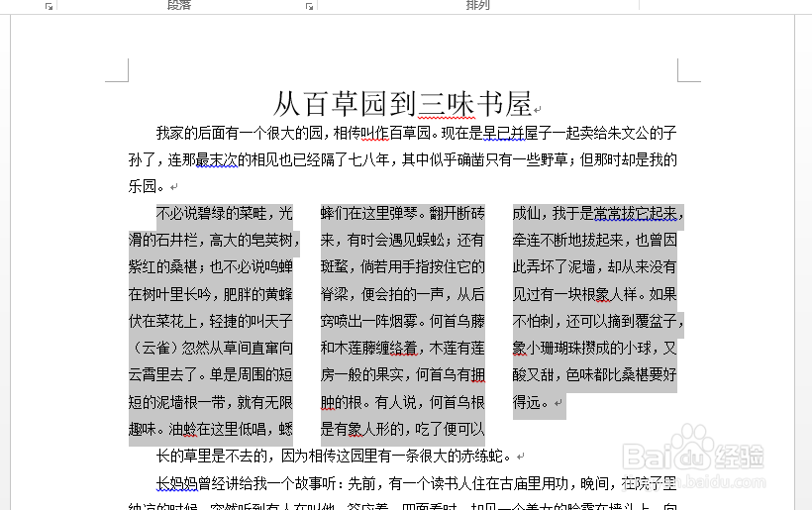
Task: Click column text 此弄坏了泥墙，却从来没有
Action: tap(594, 267)
